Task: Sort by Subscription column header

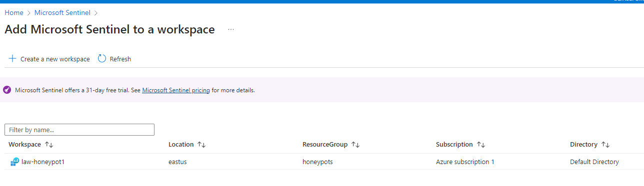Action: point(454,145)
